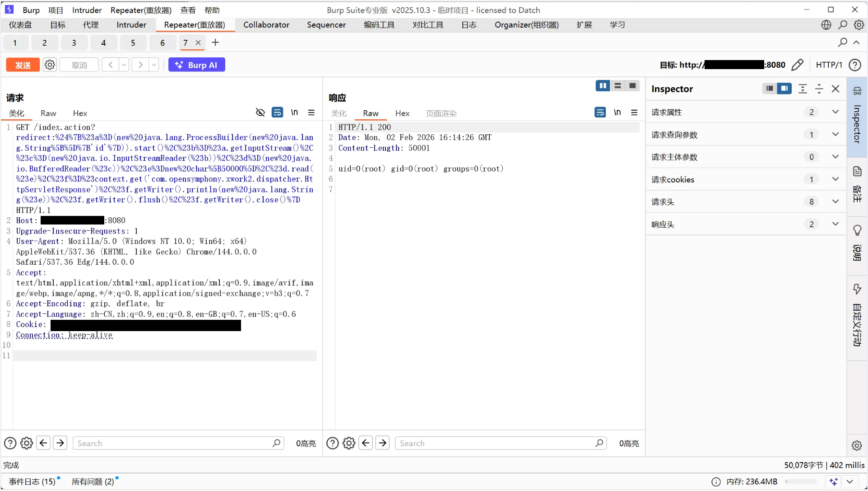
Task: Click the memory info icon
Action: pos(716,482)
